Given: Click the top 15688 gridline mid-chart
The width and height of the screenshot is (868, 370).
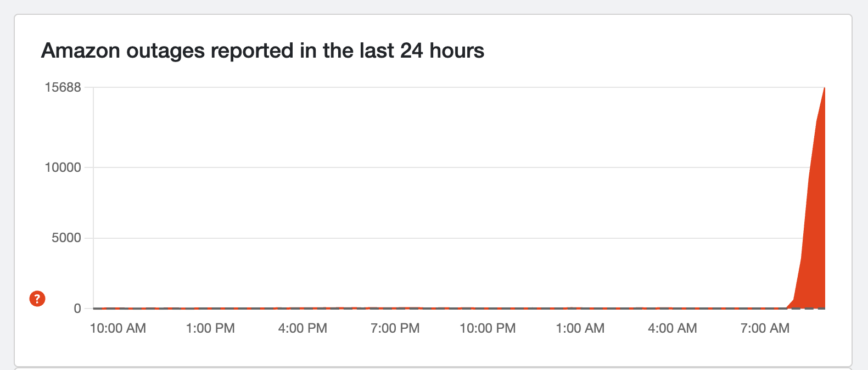Looking at the screenshot, I should pos(439,87).
